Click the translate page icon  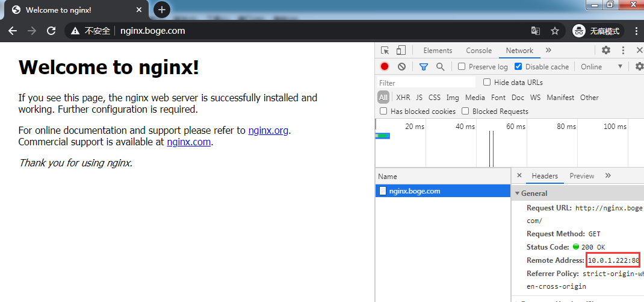coord(535,31)
